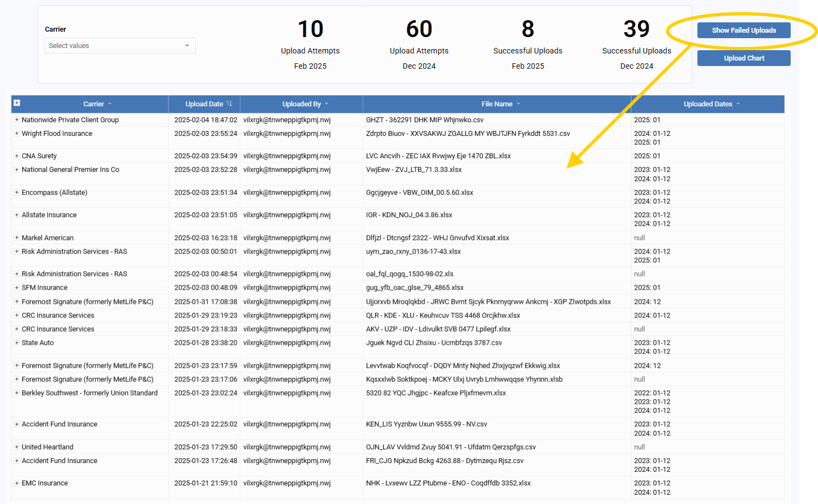Click file 'Dlfjzl - Dtcngsf 2322 - WHJ Gnvufvd Xixsat.xlsx'
818x504 pixels.
(438, 238)
